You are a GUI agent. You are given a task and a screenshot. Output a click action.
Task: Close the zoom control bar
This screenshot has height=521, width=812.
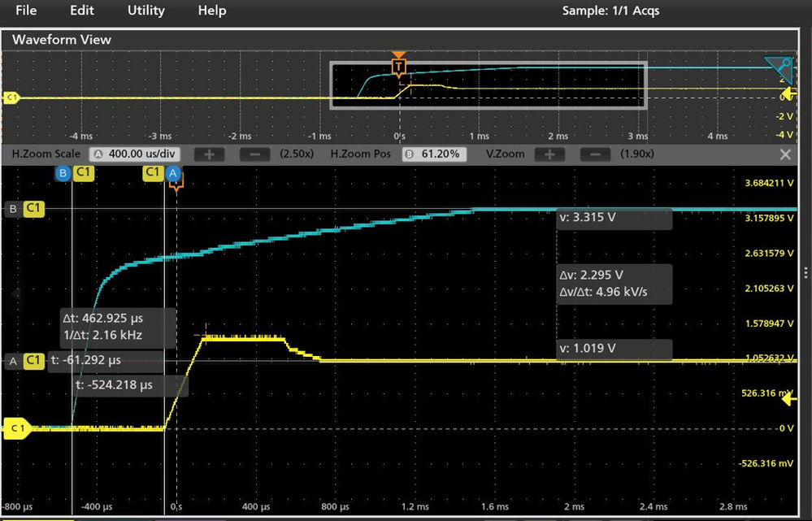785,154
